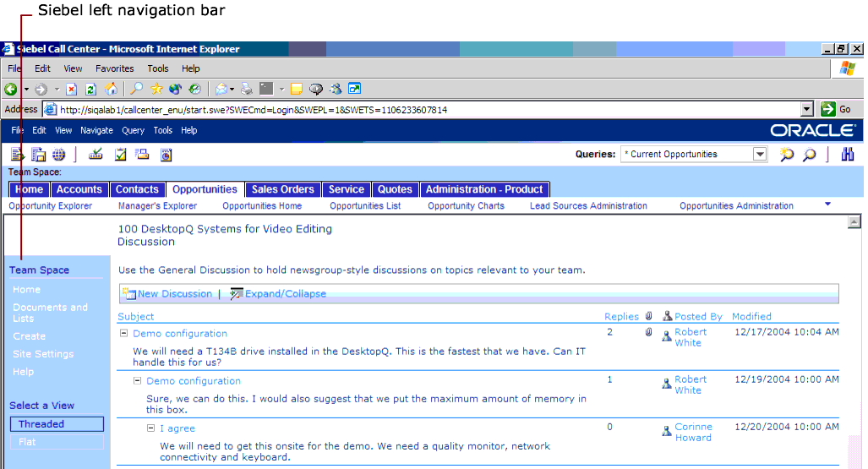Click the binoculars Search icon
Screen dimensions: 868x469
coord(848,154)
